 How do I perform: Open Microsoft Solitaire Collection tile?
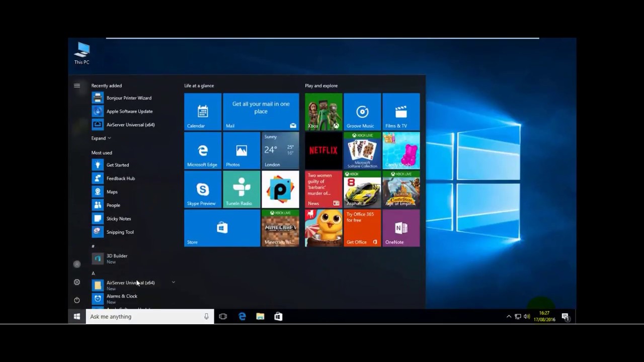tap(362, 150)
